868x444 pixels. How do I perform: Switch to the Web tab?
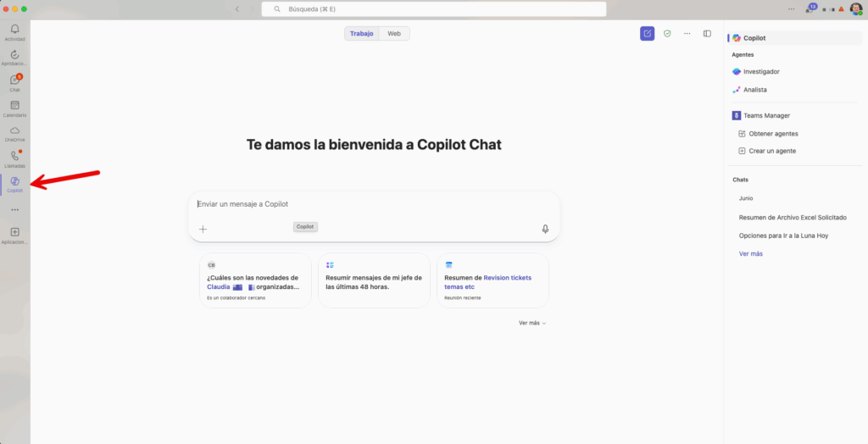pyautogui.click(x=394, y=33)
